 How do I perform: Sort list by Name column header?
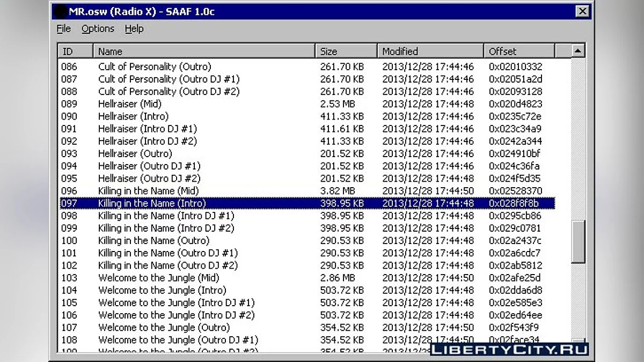click(204, 51)
